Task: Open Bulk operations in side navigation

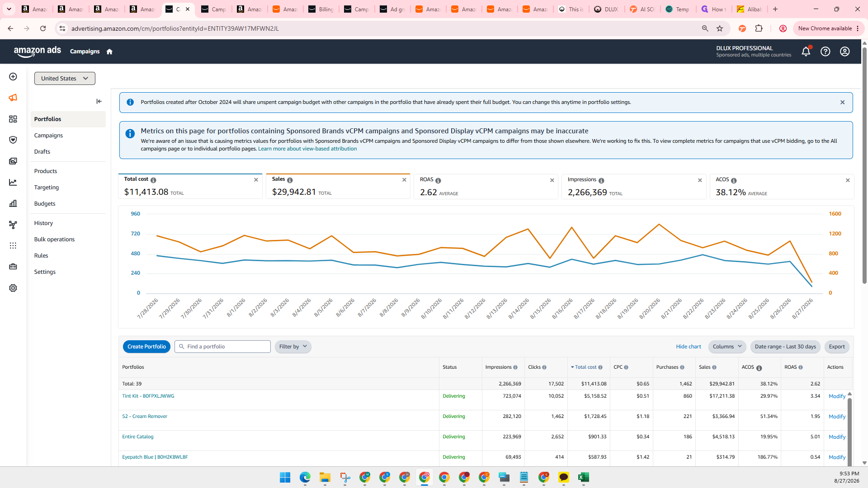Action: pos(54,239)
